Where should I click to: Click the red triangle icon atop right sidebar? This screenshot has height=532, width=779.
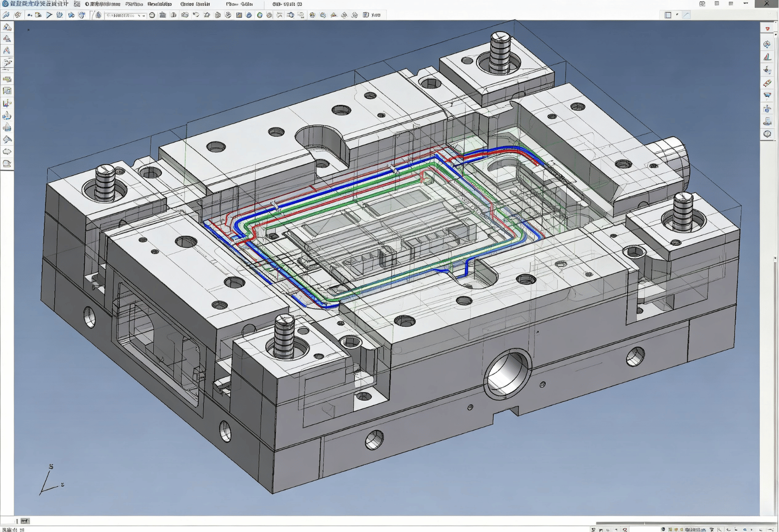[767, 29]
